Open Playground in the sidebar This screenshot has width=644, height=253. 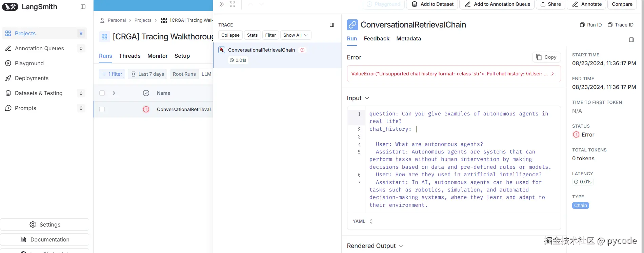[44, 63]
